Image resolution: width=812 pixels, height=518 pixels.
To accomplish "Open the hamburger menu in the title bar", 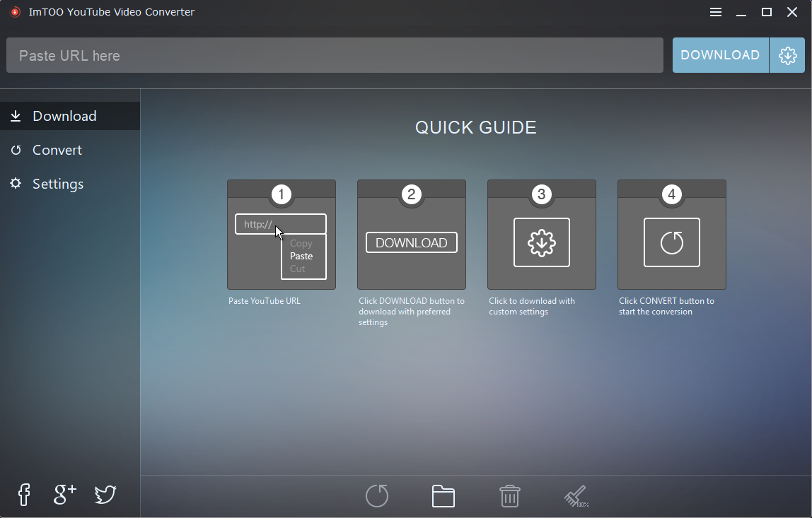I will [716, 12].
